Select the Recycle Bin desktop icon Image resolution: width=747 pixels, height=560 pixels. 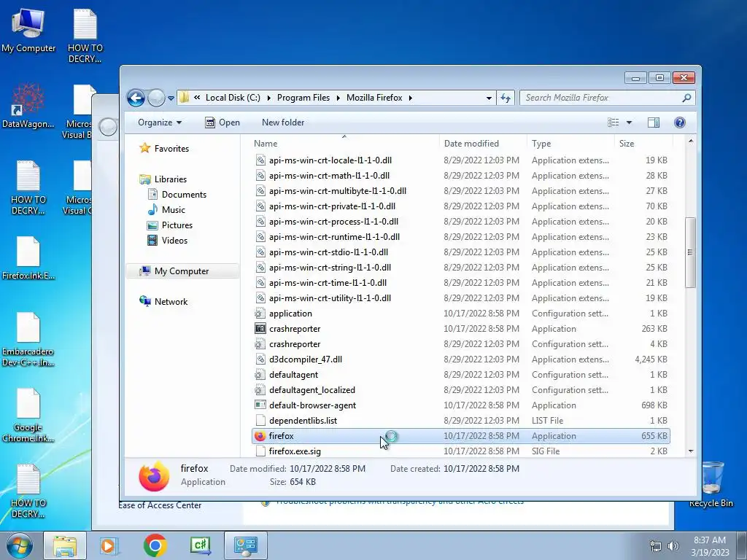point(711,484)
